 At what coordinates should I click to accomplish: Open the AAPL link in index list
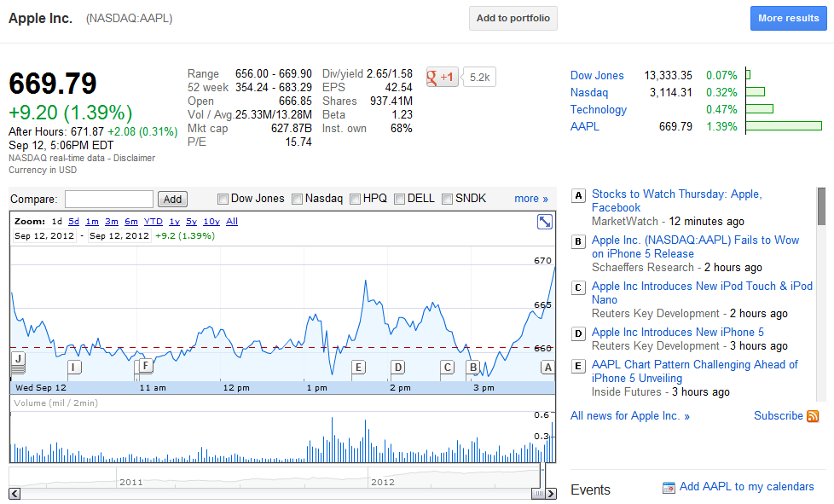click(585, 126)
